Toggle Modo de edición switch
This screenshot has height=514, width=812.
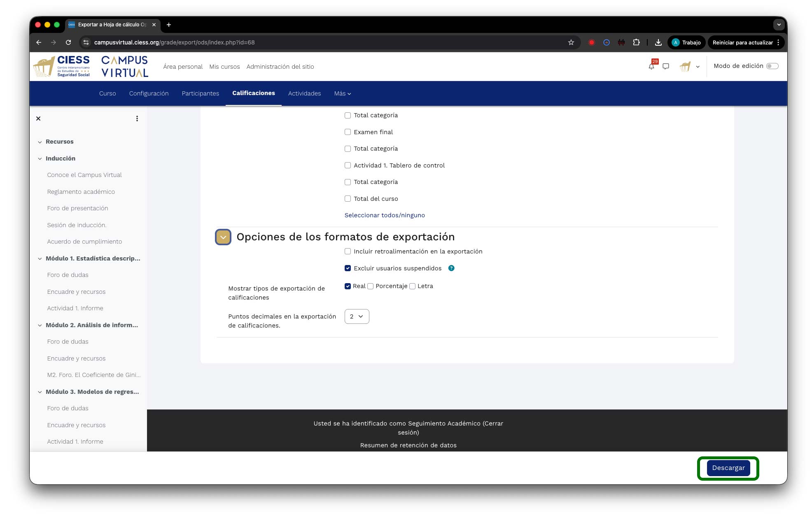(x=772, y=66)
